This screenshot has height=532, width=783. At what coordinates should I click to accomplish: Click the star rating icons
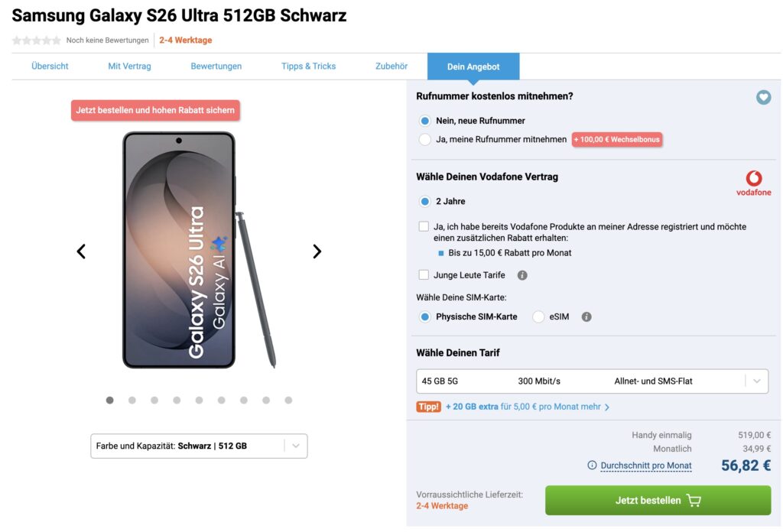36,41
